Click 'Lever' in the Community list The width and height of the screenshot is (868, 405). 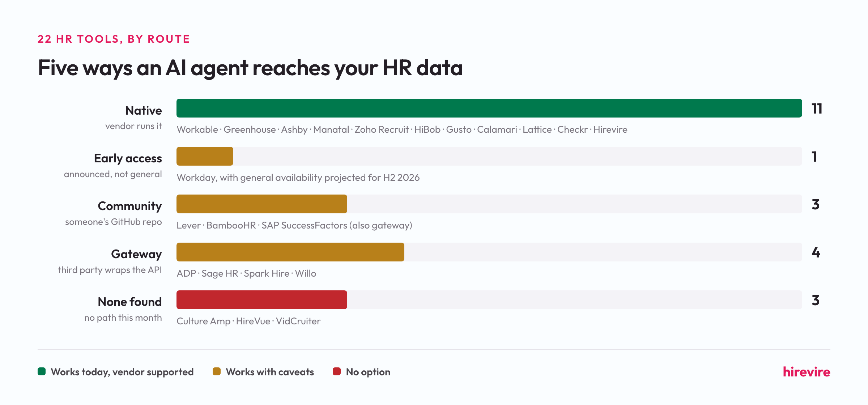[x=188, y=225]
